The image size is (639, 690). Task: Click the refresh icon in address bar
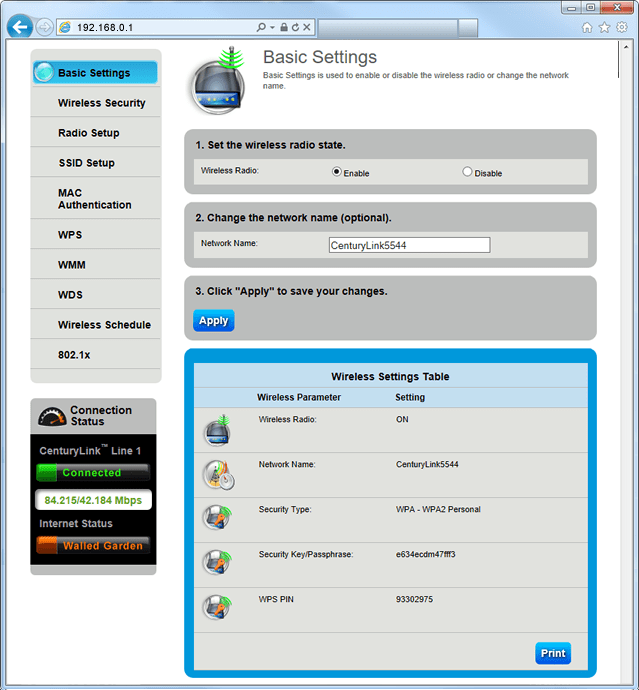click(295, 27)
